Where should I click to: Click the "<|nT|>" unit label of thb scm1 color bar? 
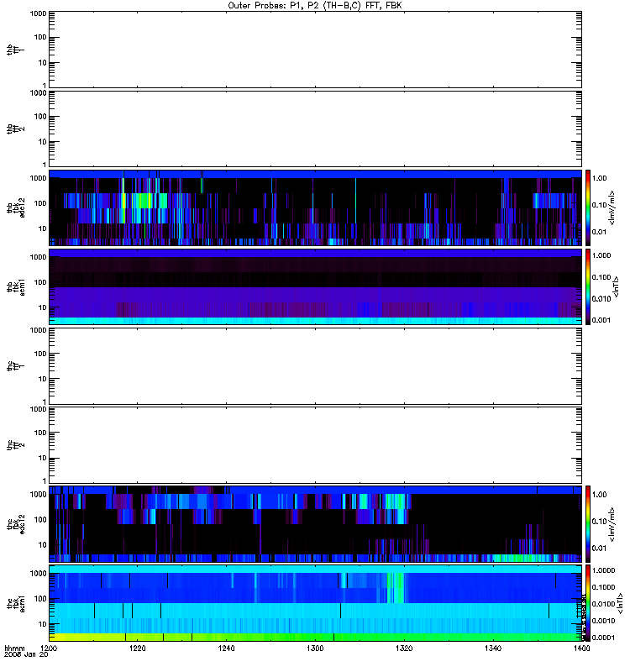click(x=616, y=286)
